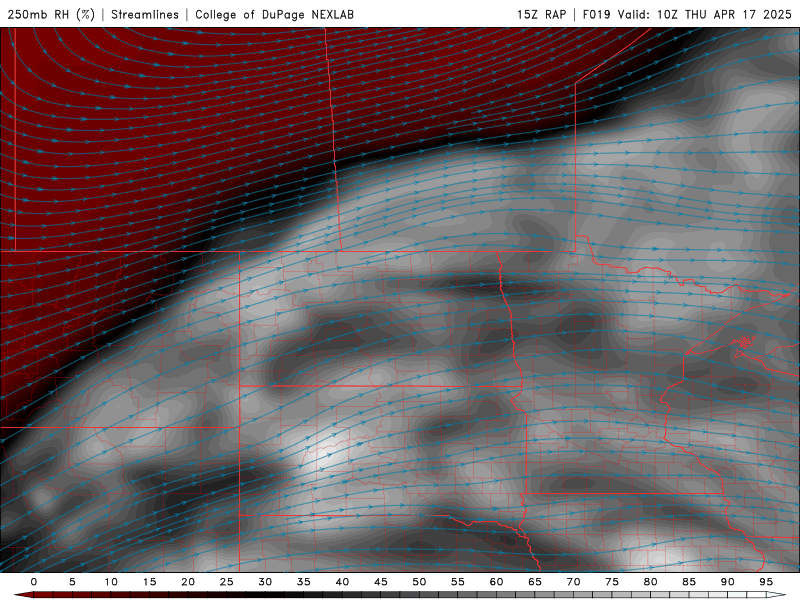
Task: Click the "55" label on the color scale
Action: coord(458,582)
